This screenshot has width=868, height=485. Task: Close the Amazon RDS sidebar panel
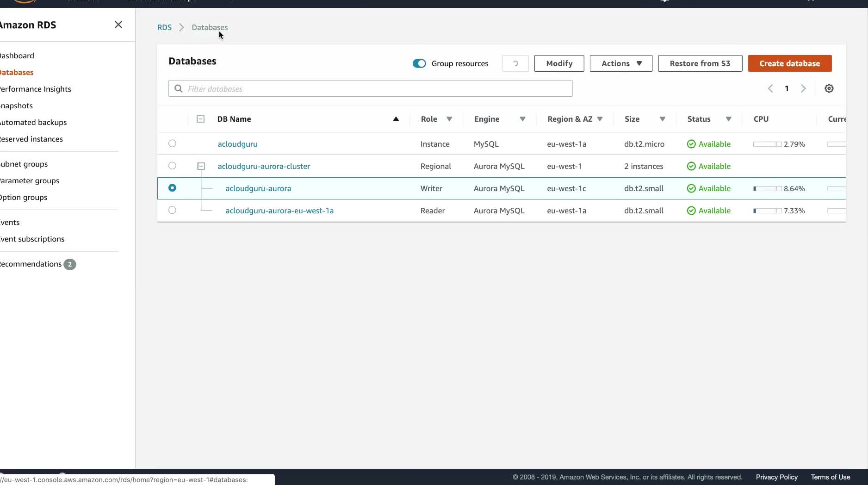coord(118,25)
